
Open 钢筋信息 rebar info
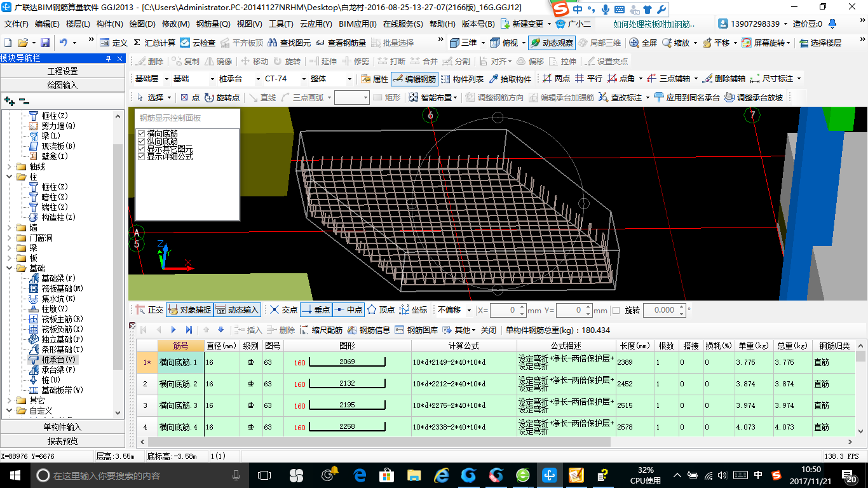(x=369, y=330)
